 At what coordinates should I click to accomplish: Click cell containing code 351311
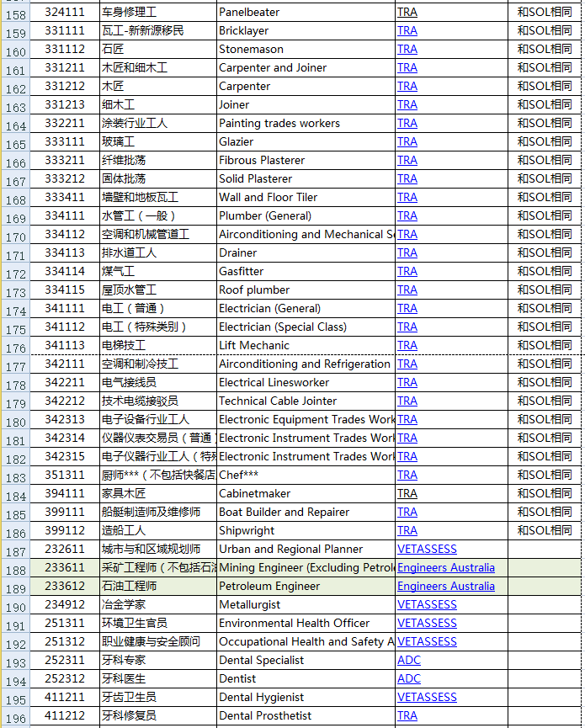[65, 475]
